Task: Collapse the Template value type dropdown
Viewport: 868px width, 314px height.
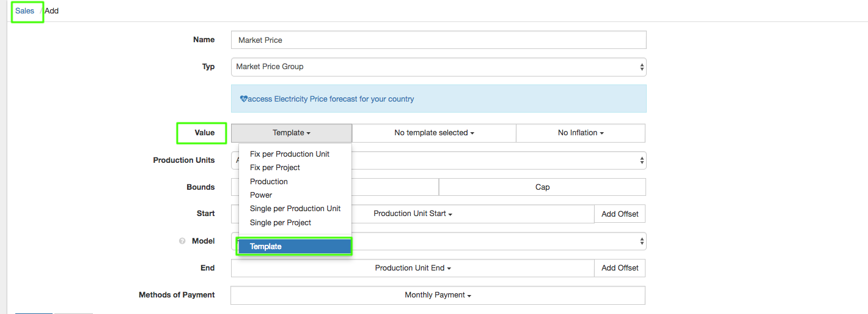Action: click(292, 133)
